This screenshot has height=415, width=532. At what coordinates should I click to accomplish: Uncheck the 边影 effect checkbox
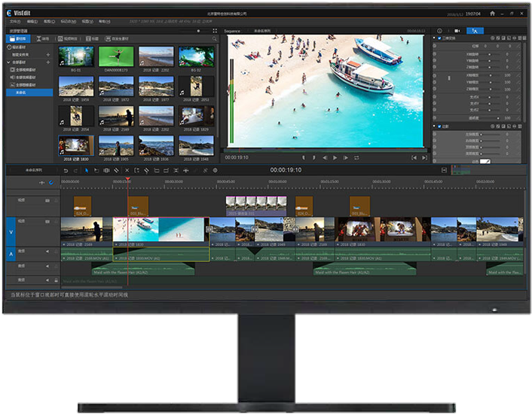point(440,127)
